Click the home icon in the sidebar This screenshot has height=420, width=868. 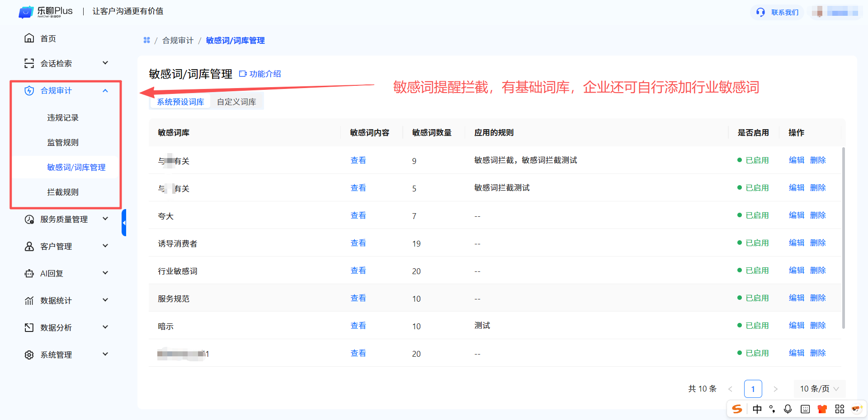[x=29, y=38]
